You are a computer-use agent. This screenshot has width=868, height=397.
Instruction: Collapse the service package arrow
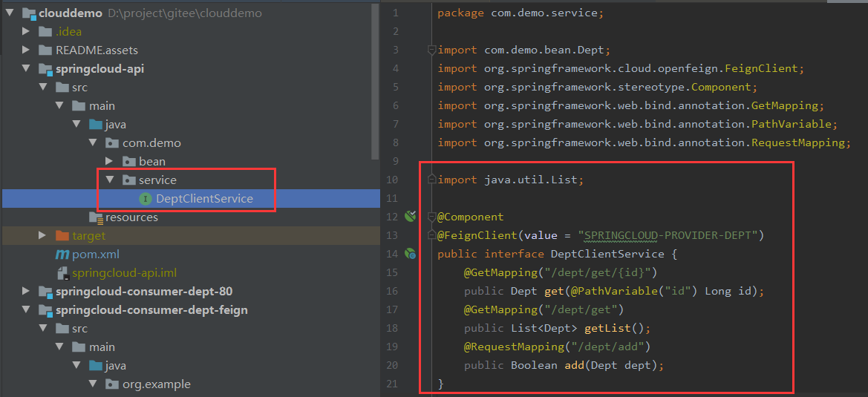point(110,180)
